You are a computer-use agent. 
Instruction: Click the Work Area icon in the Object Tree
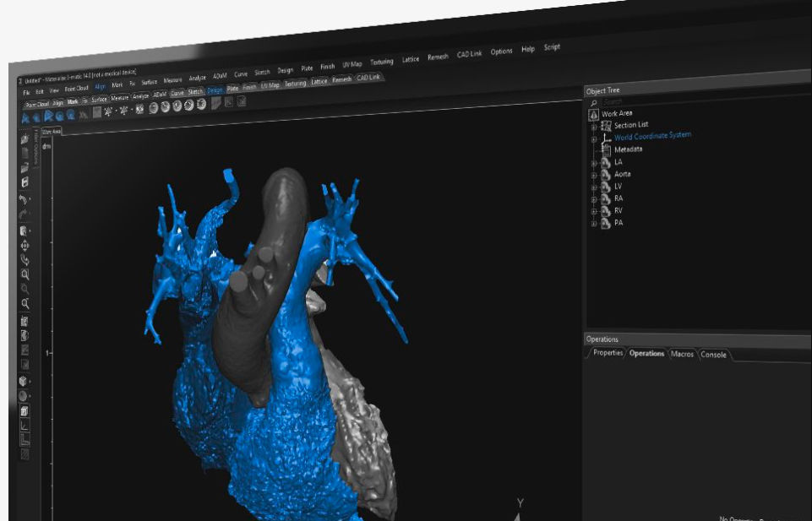[x=593, y=113]
